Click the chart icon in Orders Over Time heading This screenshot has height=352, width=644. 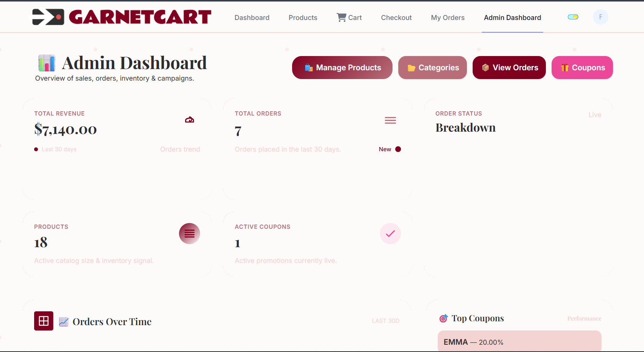coord(64,321)
